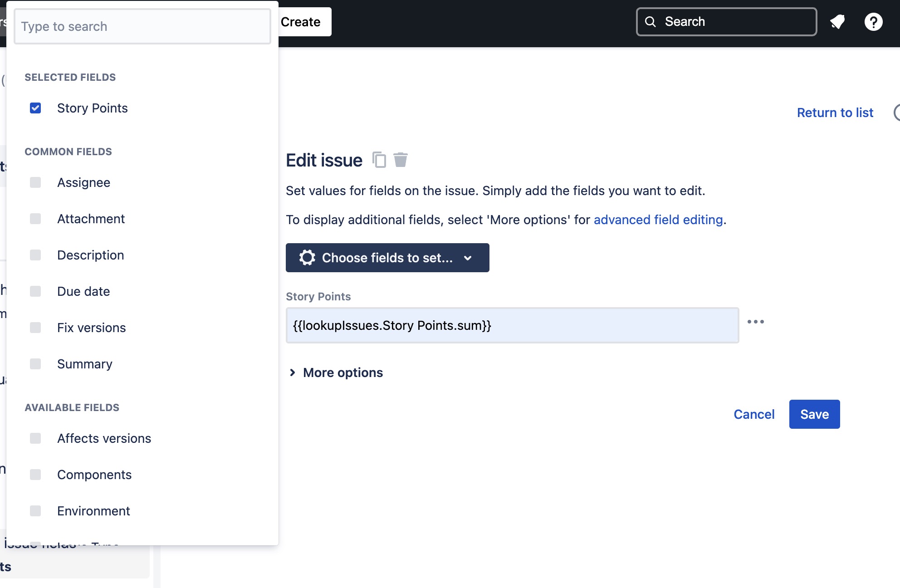Screen dimensions: 900x588
Task: Follow the Return to list link
Action: point(835,113)
